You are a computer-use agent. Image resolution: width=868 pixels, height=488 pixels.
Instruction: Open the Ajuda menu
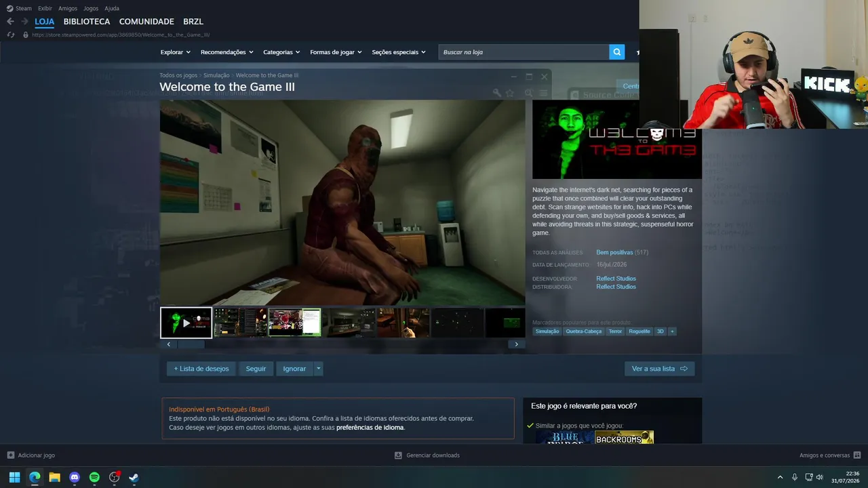tap(112, 8)
